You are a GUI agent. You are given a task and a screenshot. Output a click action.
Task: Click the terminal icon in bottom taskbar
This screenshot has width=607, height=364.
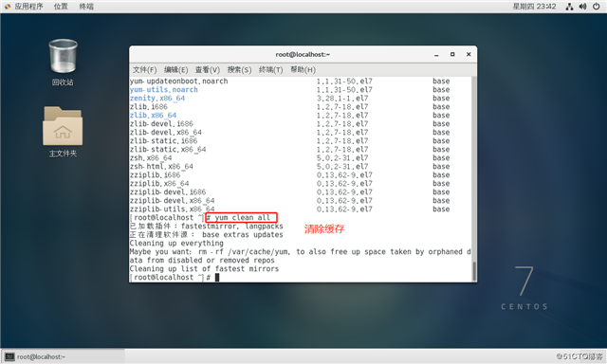9,356
